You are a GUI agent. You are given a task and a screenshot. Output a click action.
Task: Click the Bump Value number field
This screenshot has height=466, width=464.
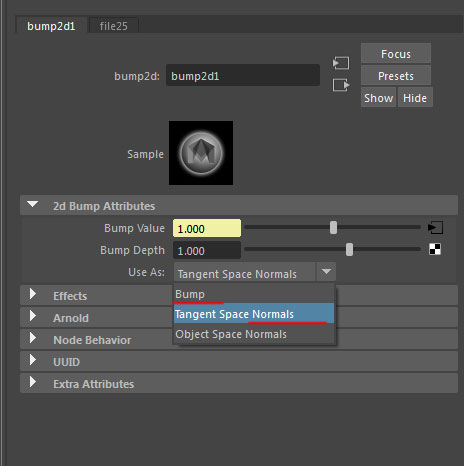point(207,228)
